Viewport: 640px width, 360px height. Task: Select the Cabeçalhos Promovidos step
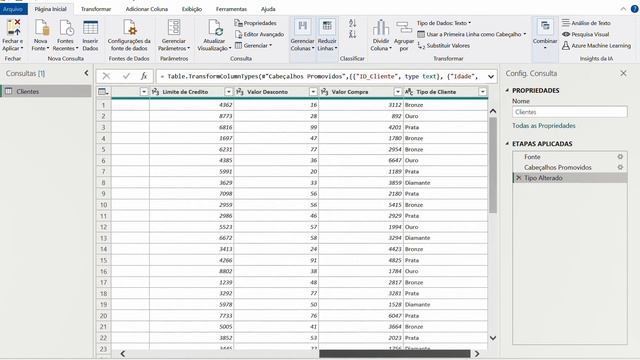[x=570, y=167]
